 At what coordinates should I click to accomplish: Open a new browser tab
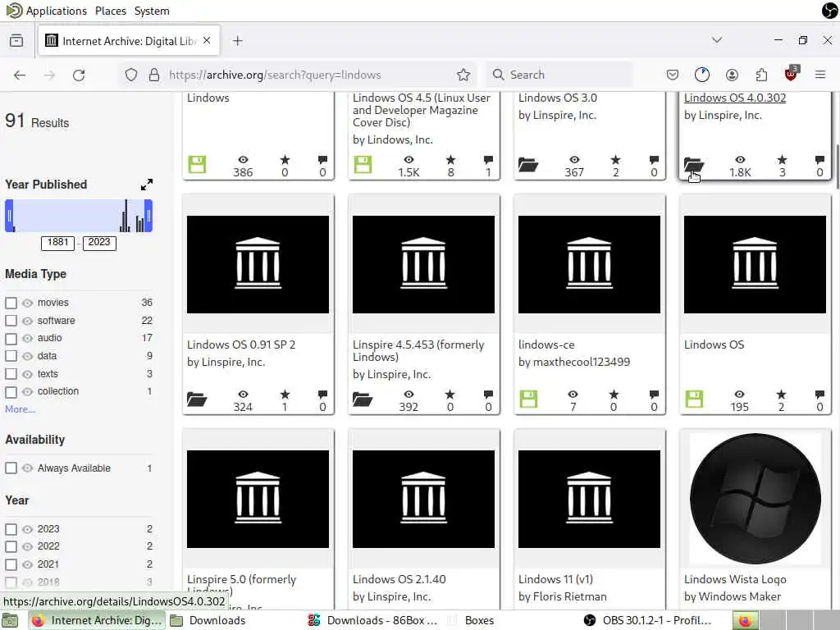coord(238,41)
